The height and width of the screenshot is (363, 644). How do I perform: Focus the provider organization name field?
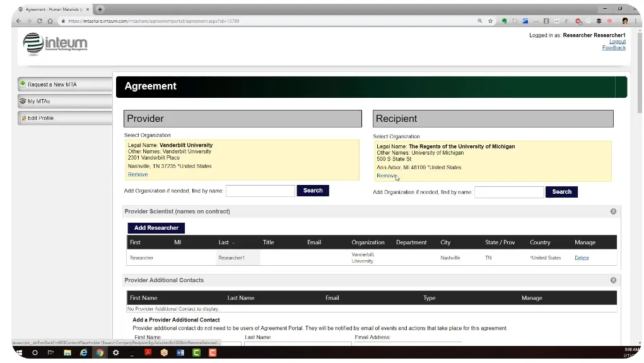261,191
